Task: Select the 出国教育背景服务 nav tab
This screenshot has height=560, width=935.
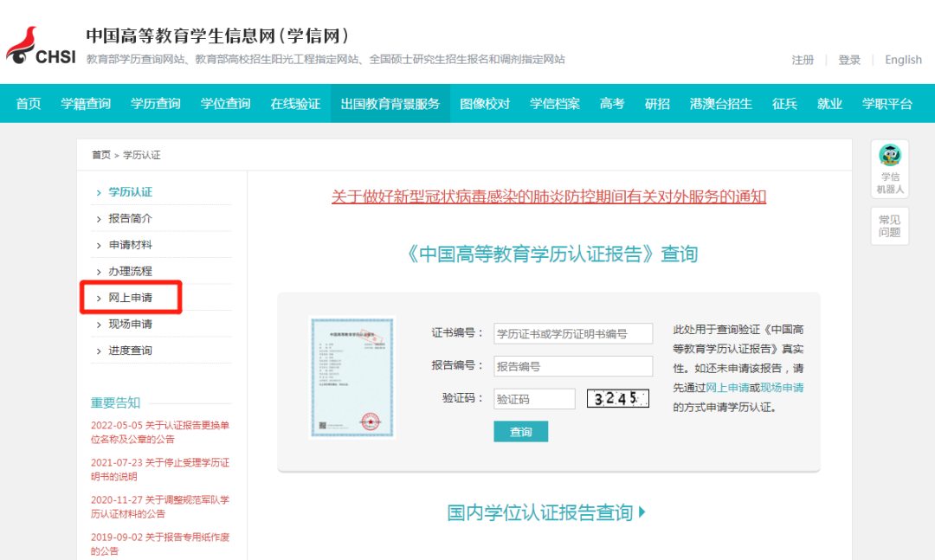Action: click(390, 104)
